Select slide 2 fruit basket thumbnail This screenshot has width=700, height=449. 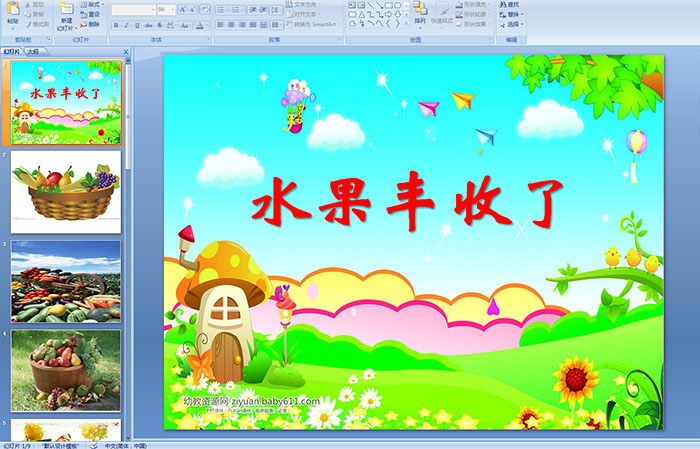coord(66,192)
